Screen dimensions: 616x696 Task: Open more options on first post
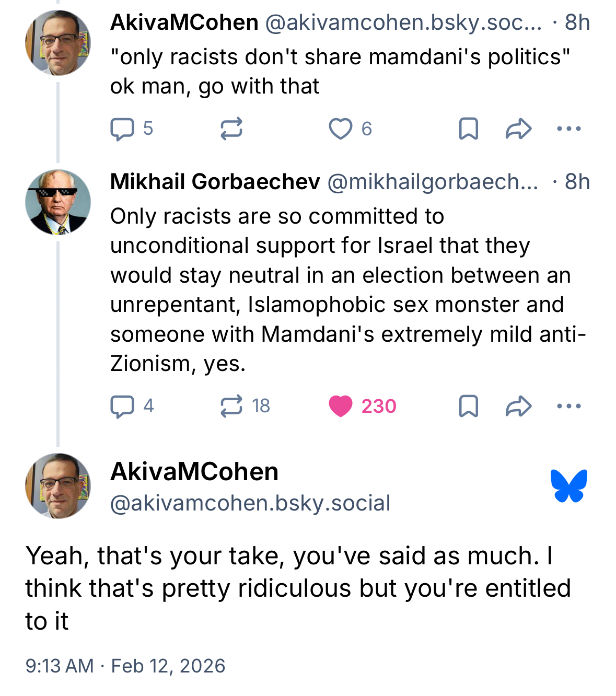pos(568,129)
